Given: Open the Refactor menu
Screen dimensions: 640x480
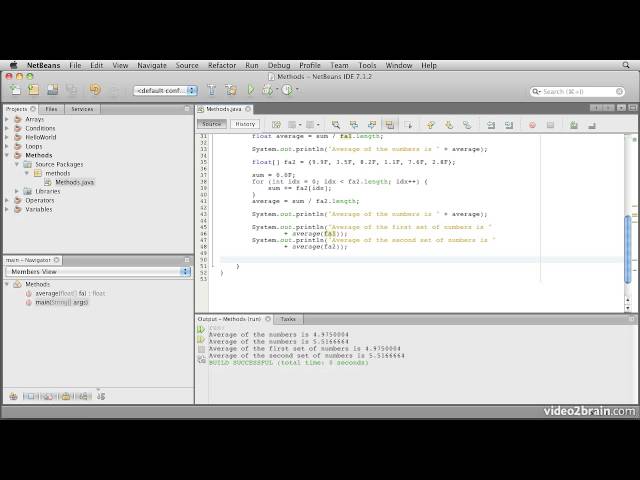Looking at the screenshot, I should [x=222, y=65].
